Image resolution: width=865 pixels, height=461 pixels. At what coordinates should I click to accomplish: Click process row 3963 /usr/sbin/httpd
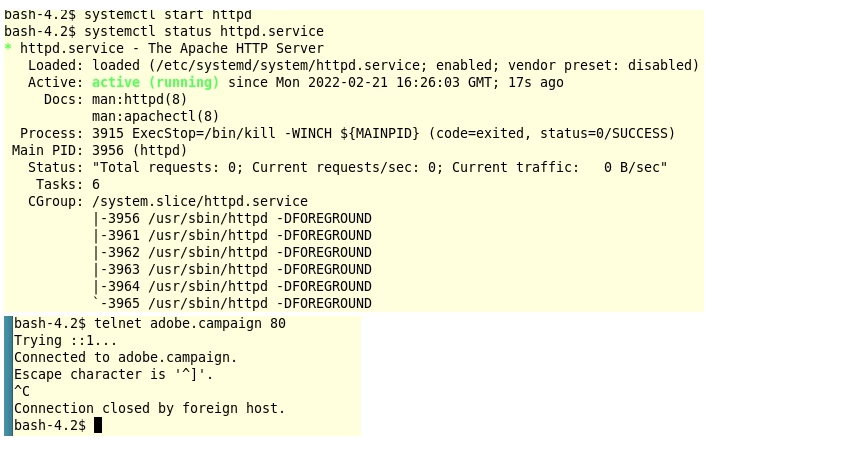232,270
